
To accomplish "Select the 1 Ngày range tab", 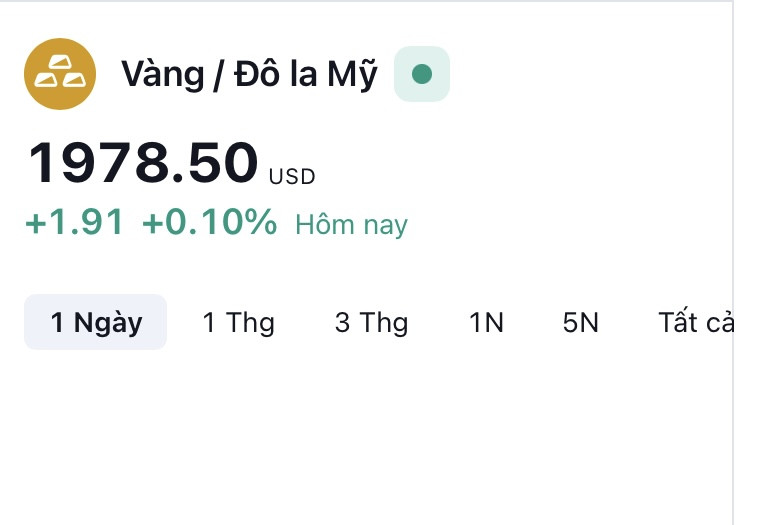I will pos(96,322).
